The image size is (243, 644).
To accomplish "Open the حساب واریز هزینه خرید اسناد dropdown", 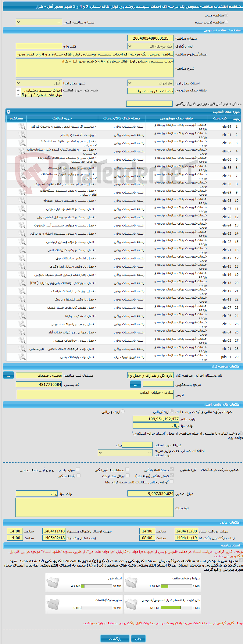I will pos(125,453).
